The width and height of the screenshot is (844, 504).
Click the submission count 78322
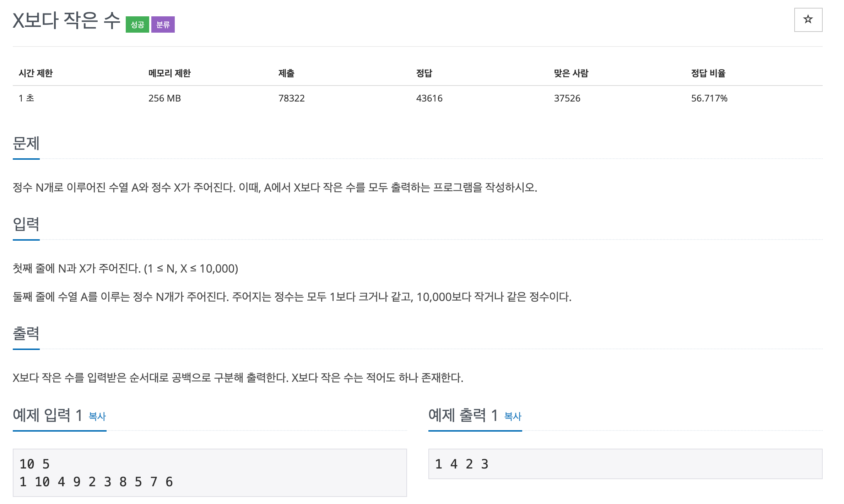(291, 98)
